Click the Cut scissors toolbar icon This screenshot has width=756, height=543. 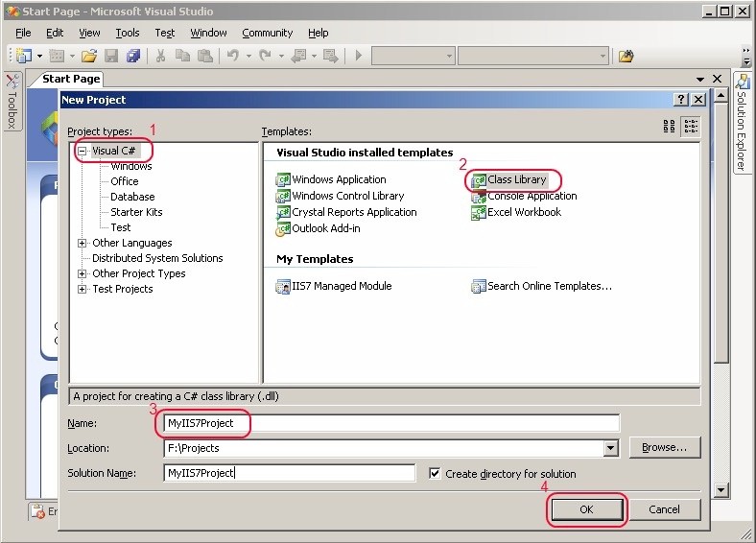(160, 56)
